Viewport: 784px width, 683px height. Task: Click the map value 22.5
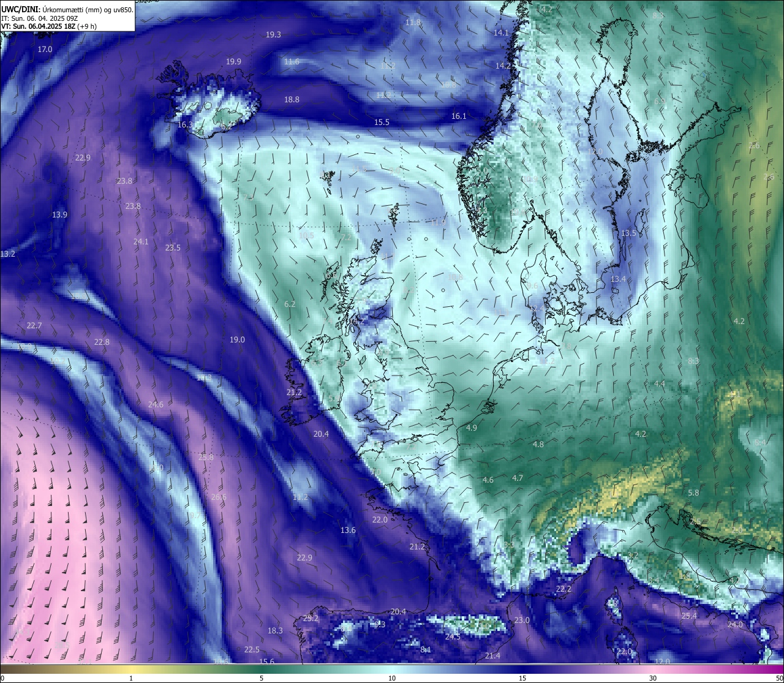pos(252,650)
